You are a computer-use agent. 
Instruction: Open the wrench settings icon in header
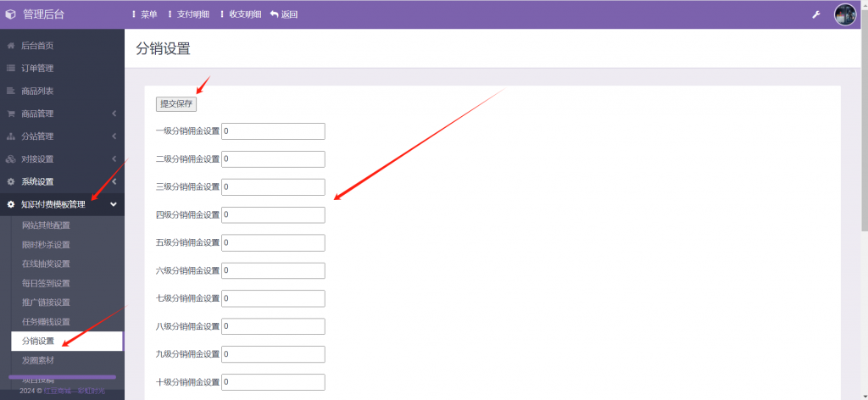(816, 14)
